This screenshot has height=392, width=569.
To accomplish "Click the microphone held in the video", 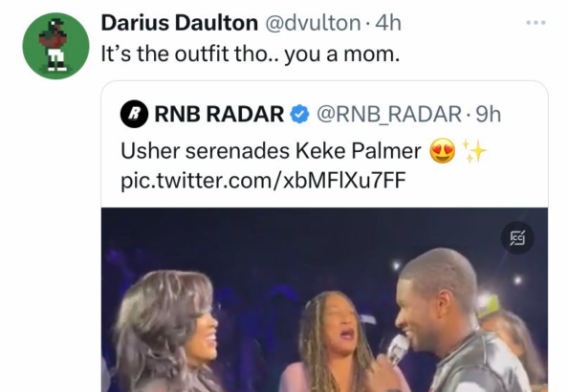I will point(399,349).
